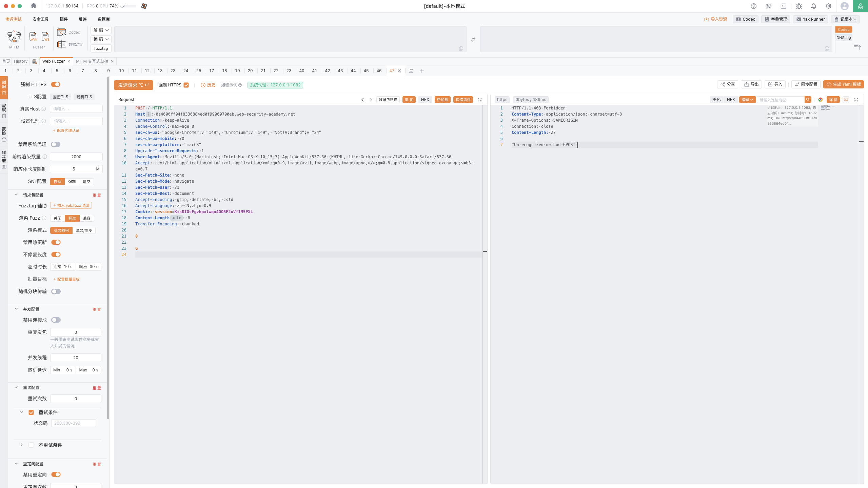
Task: Open the notifications bell icon
Action: [x=813, y=6]
